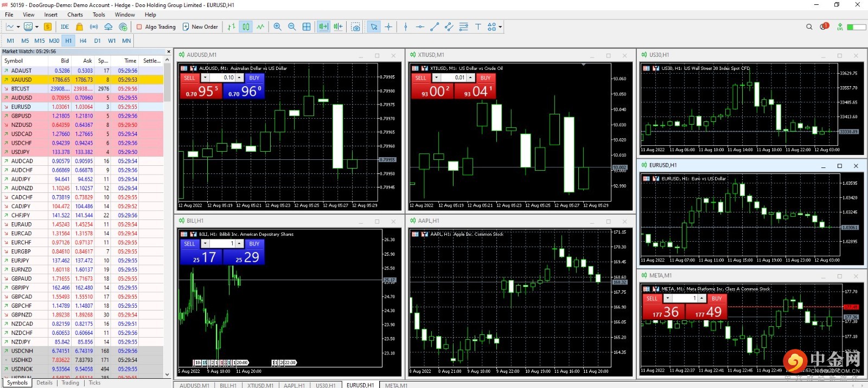Select the XAUUSD row in Market Watch
The width and height of the screenshot is (868, 388).
tap(82, 80)
